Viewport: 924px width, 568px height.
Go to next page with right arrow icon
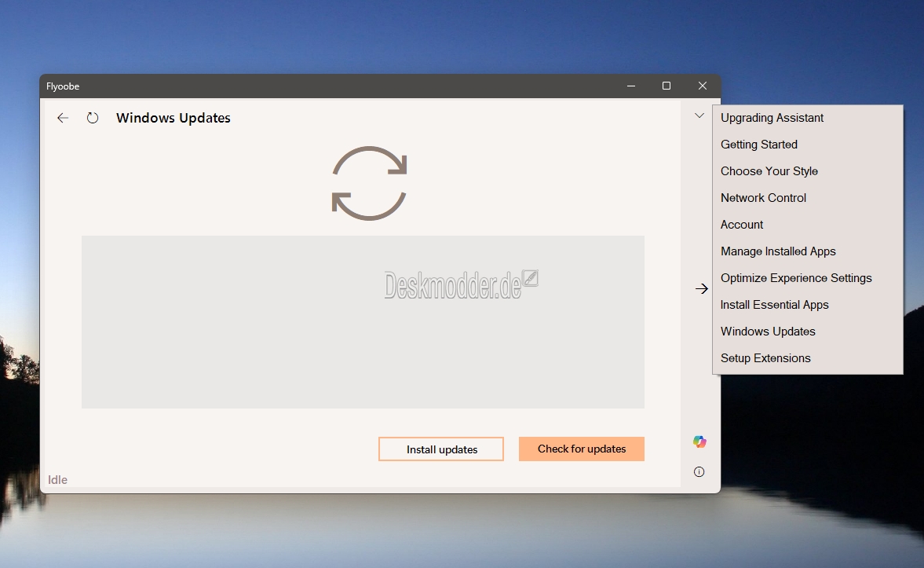coord(701,288)
